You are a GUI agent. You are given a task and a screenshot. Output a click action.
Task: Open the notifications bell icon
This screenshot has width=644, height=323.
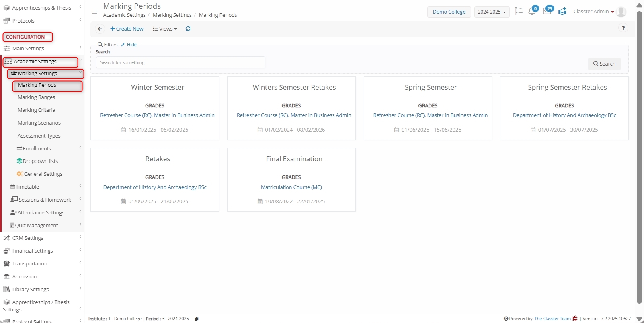(x=532, y=11)
